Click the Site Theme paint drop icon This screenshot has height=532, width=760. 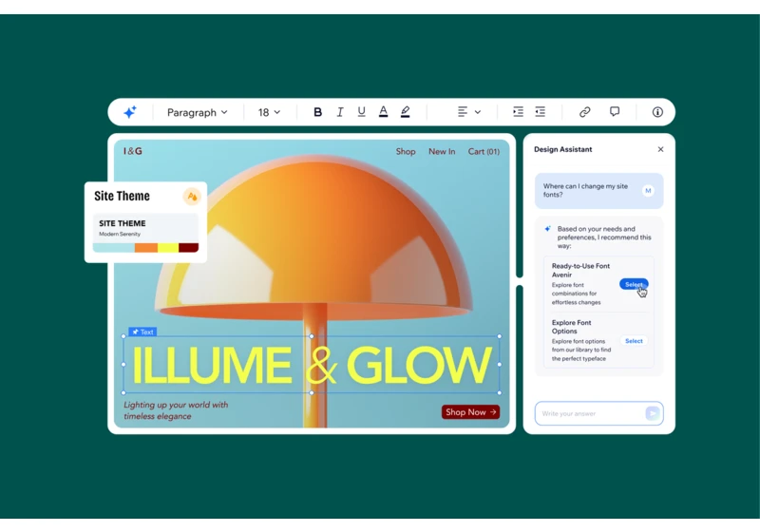pos(192,197)
